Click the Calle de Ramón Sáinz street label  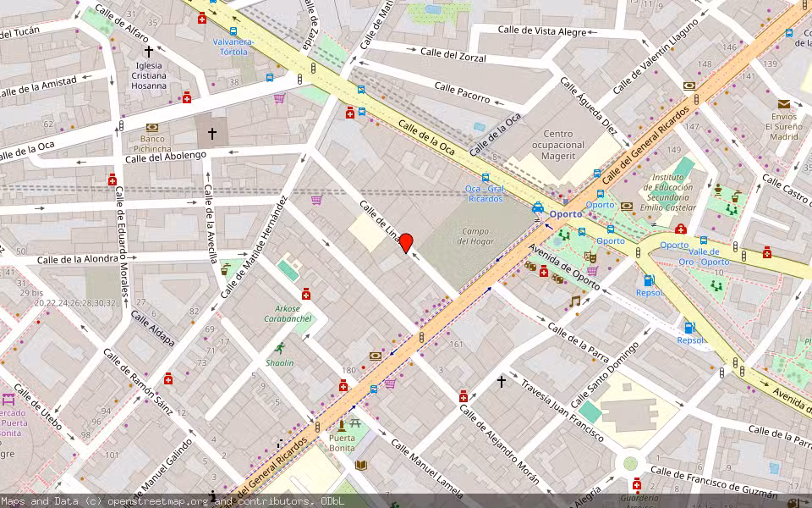click(x=137, y=382)
